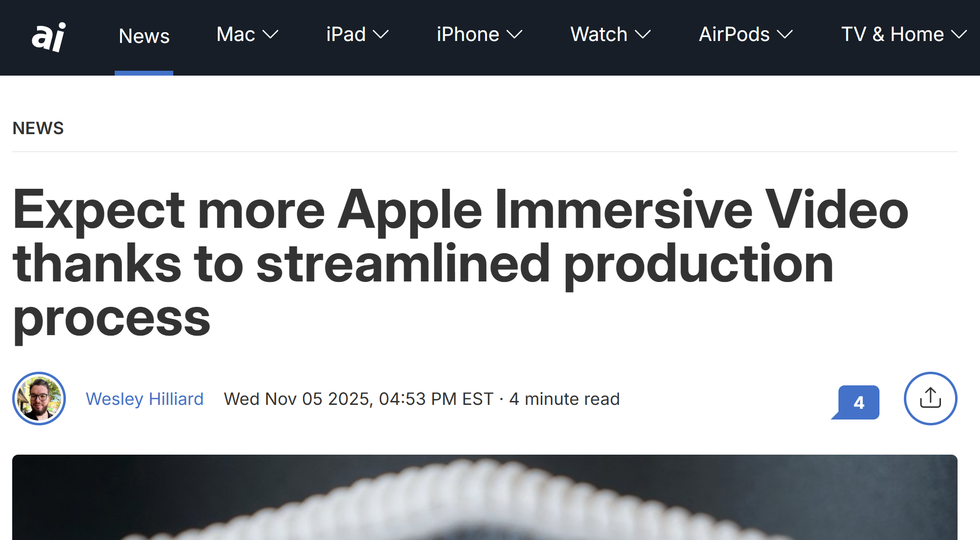This screenshot has width=980, height=540.
Task: Expand the Watch dropdown chevron
Action: (x=643, y=35)
